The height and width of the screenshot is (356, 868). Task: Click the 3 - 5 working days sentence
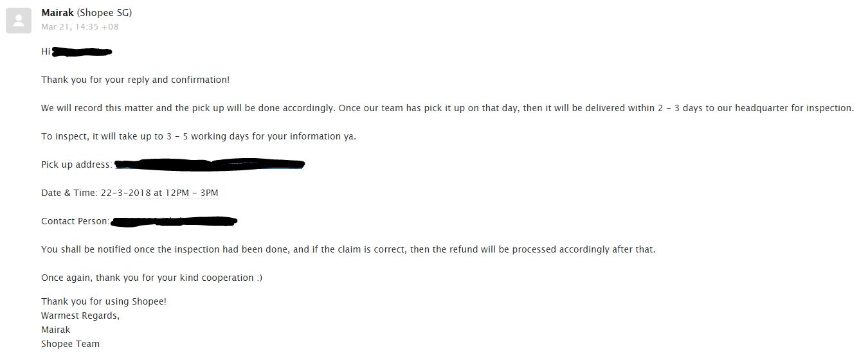pyautogui.click(x=199, y=136)
